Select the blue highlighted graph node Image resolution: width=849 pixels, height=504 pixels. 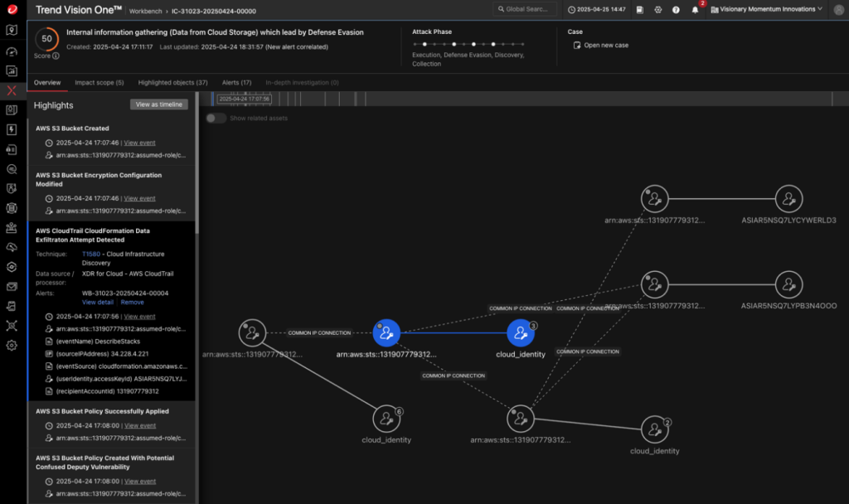[x=387, y=332]
